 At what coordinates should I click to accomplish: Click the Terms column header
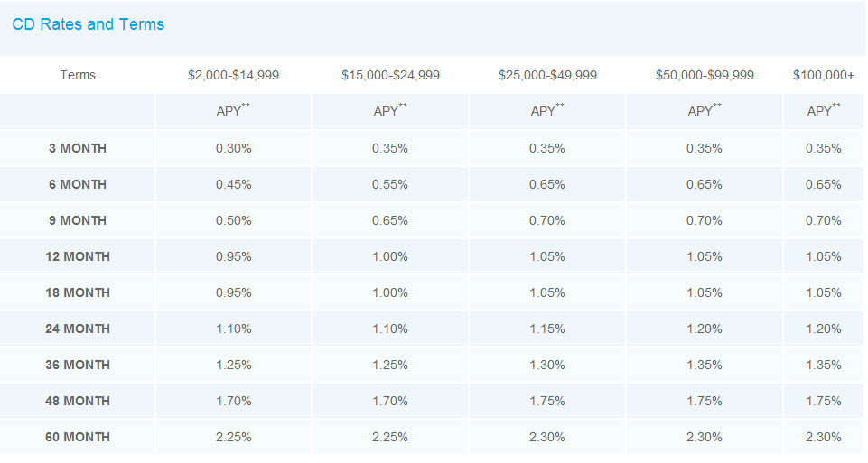(78, 75)
